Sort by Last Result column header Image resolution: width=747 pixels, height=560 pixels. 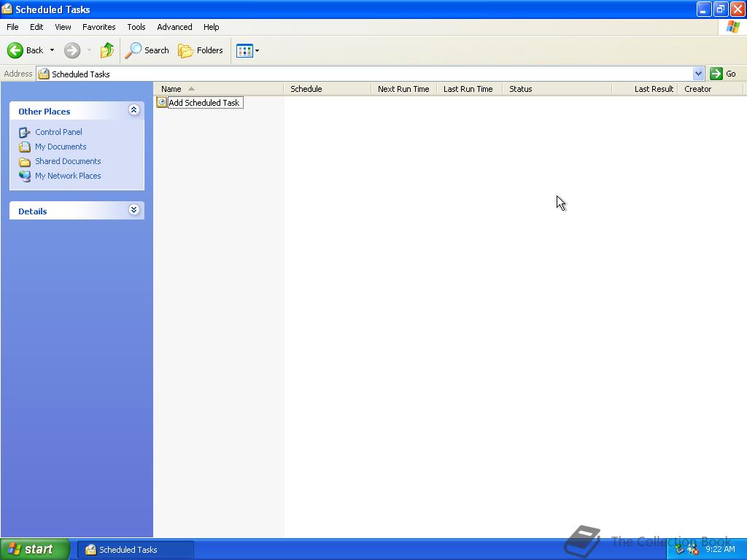(x=645, y=89)
